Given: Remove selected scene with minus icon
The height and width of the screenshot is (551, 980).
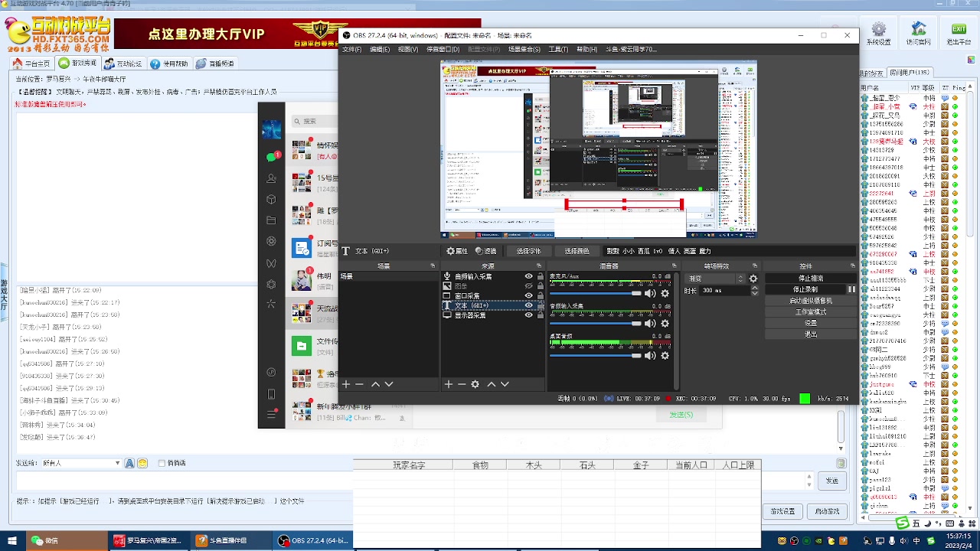Looking at the screenshot, I should coord(359,384).
